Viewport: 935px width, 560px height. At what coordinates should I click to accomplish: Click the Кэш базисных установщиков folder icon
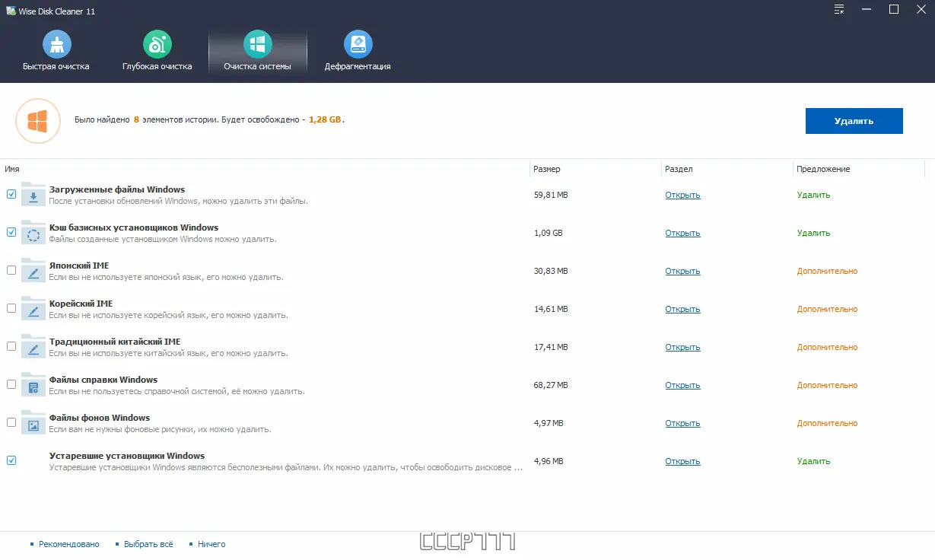(x=33, y=233)
